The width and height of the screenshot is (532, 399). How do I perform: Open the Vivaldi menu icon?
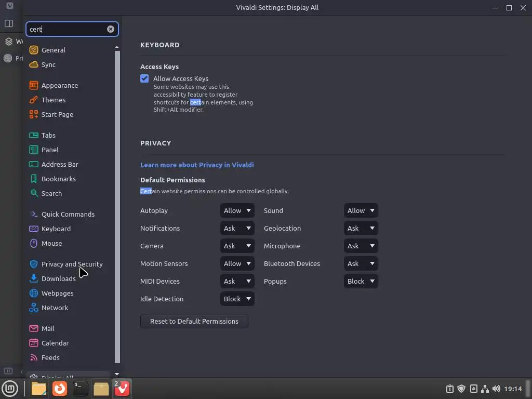point(10,6)
